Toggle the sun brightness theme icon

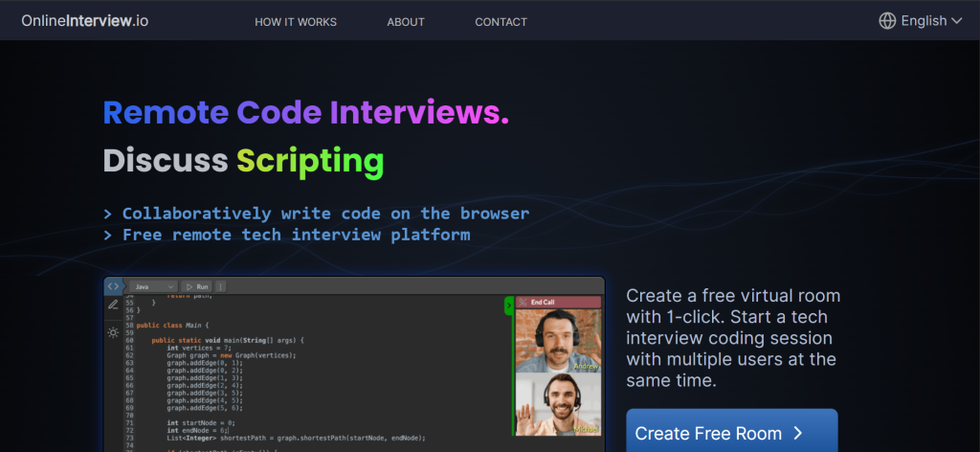pyautogui.click(x=113, y=332)
